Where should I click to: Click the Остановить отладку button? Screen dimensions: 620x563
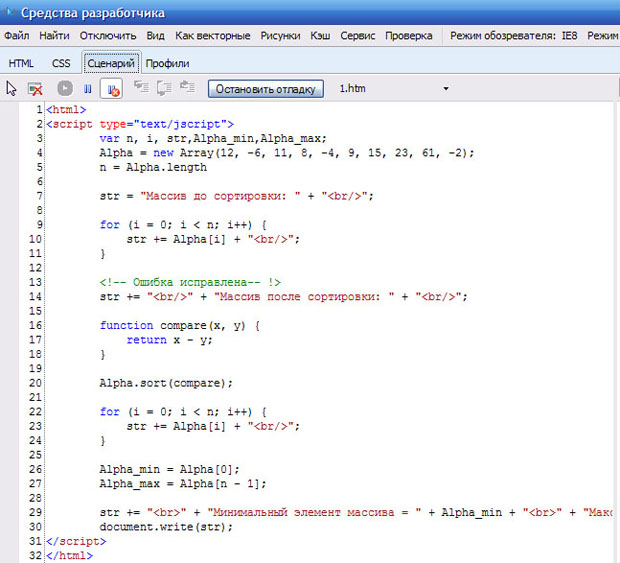266,89
